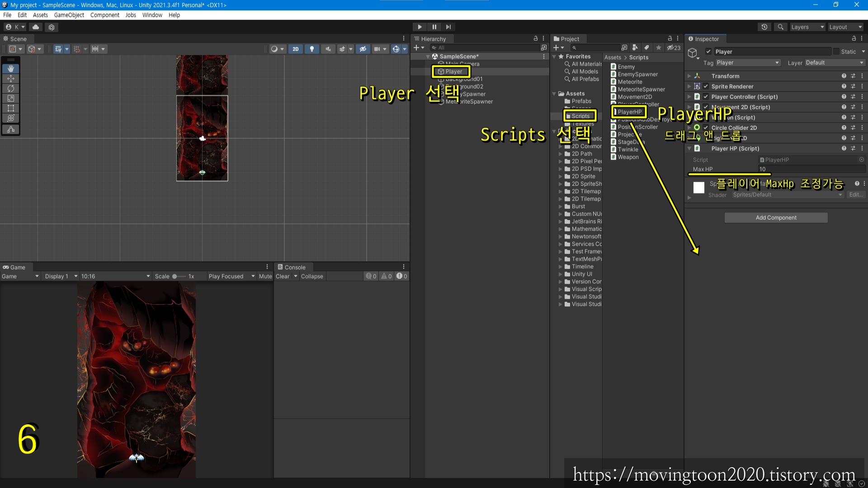
Task: Toggle scene visibility eye icon
Action: pyautogui.click(x=363, y=49)
